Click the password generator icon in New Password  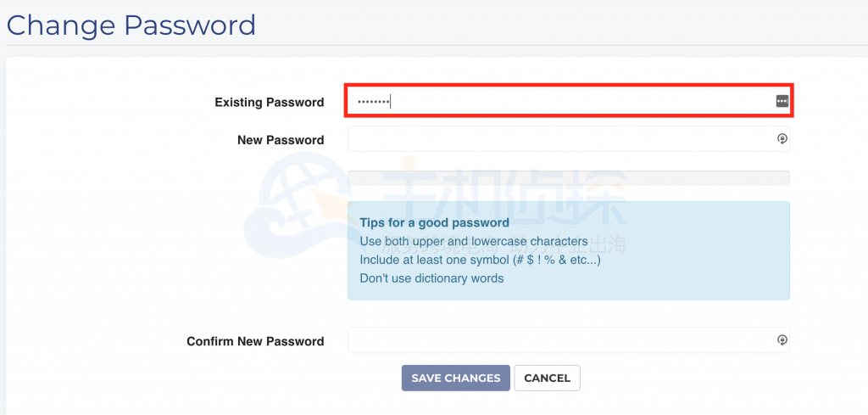(782, 139)
